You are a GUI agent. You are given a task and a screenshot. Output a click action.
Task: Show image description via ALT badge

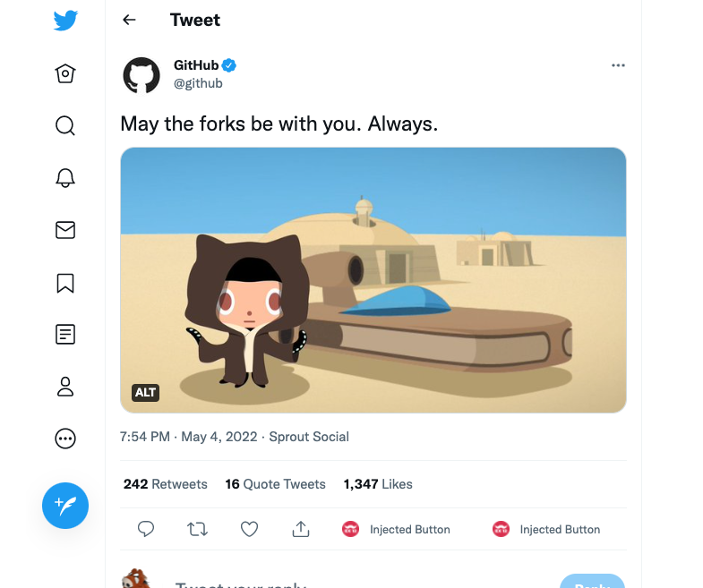tap(145, 393)
